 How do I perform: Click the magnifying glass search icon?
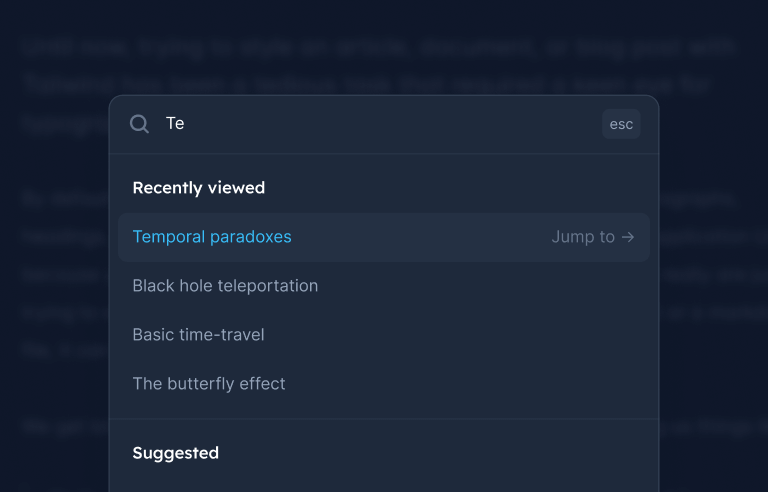[x=139, y=124]
